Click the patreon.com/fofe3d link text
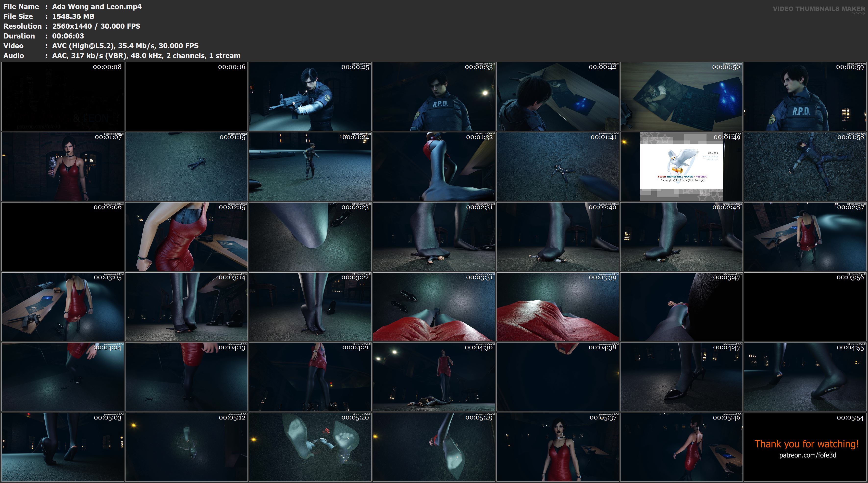This screenshot has width=868, height=483. (807, 455)
